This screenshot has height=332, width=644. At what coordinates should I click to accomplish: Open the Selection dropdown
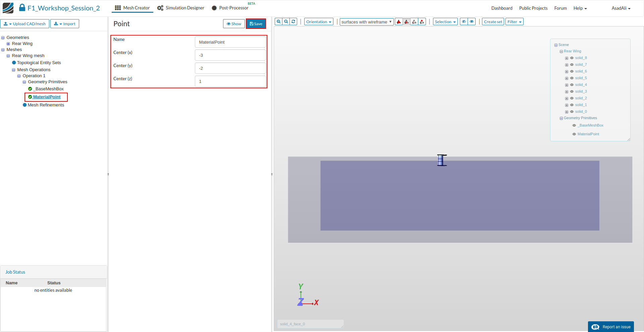point(445,22)
